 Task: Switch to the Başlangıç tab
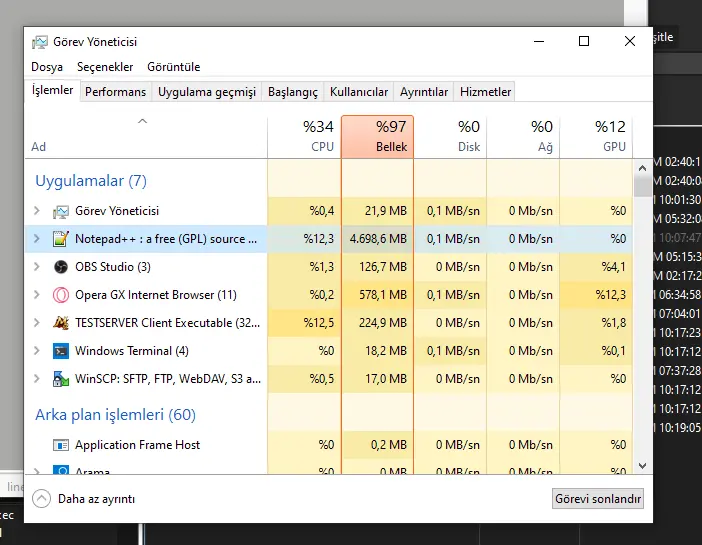point(293,92)
